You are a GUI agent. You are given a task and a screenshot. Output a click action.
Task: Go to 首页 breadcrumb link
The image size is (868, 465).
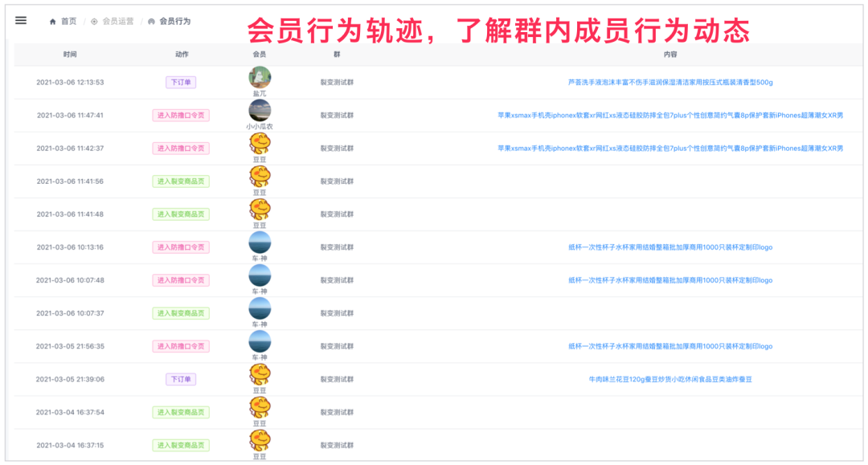(x=68, y=22)
